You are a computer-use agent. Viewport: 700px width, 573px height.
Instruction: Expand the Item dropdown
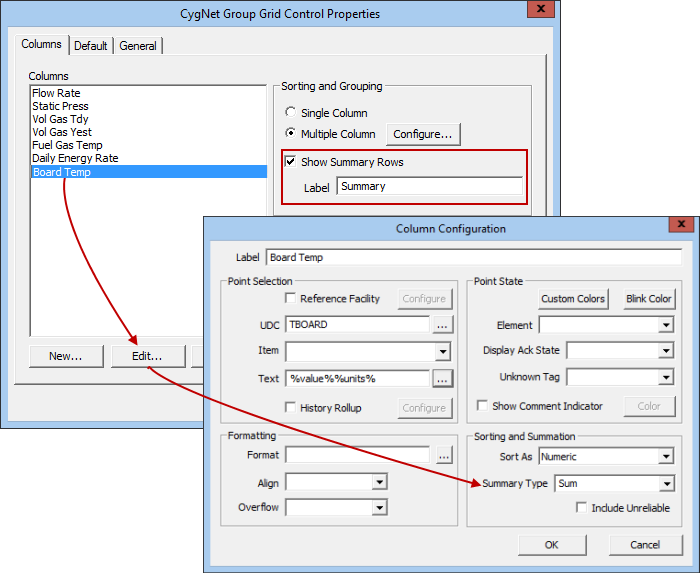coord(443,352)
